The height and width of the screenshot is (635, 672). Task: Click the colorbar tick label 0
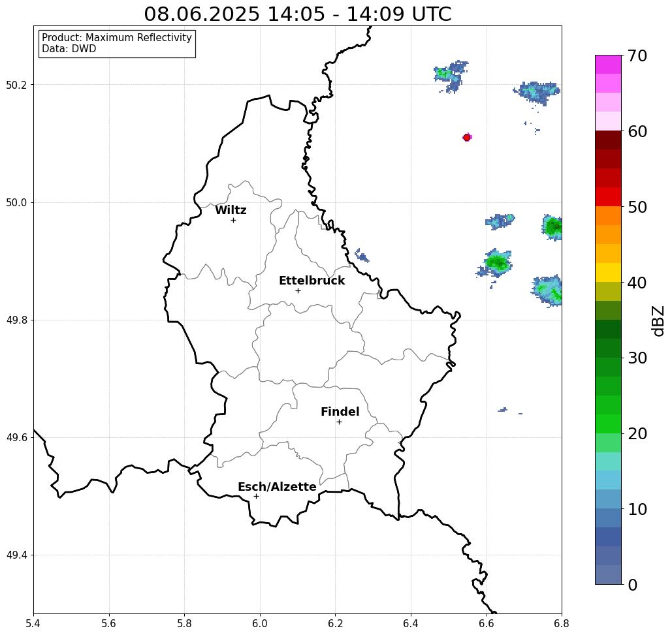633,585
